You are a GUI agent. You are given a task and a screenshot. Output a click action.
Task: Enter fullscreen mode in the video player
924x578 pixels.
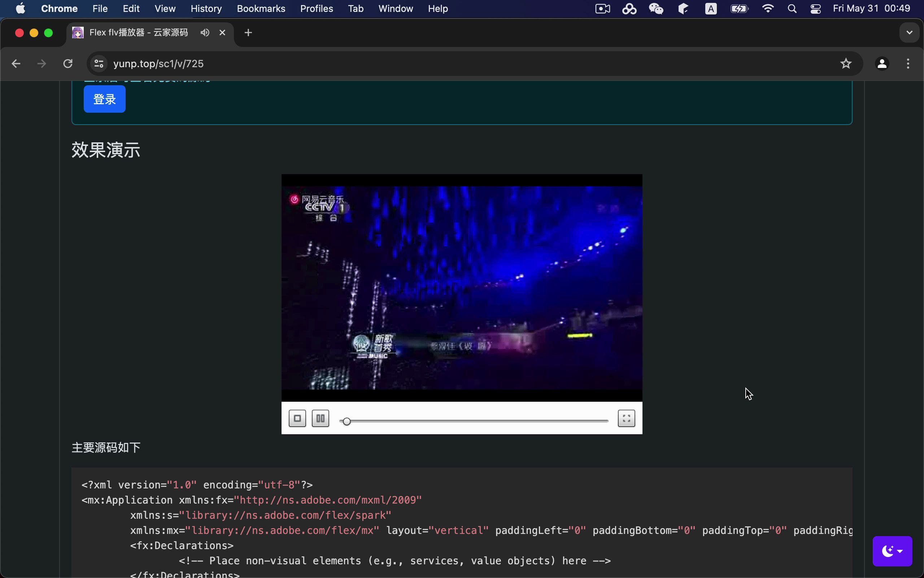pyautogui.click(x=626, y=418)
